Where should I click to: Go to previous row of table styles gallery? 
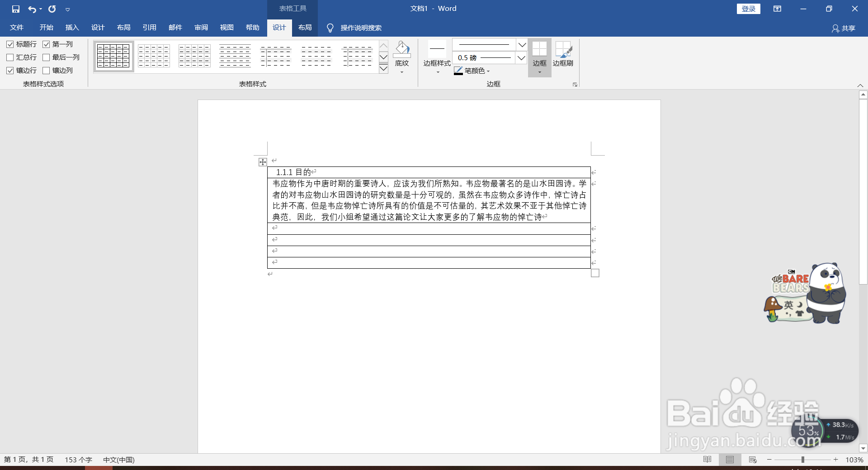coord(383,46)
